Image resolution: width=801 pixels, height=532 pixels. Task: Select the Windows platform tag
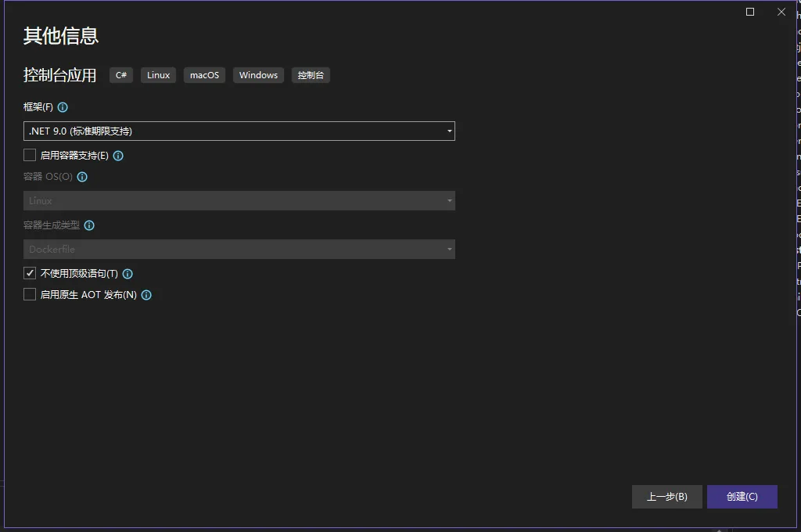pyautogui.click(x=258, y=75)
